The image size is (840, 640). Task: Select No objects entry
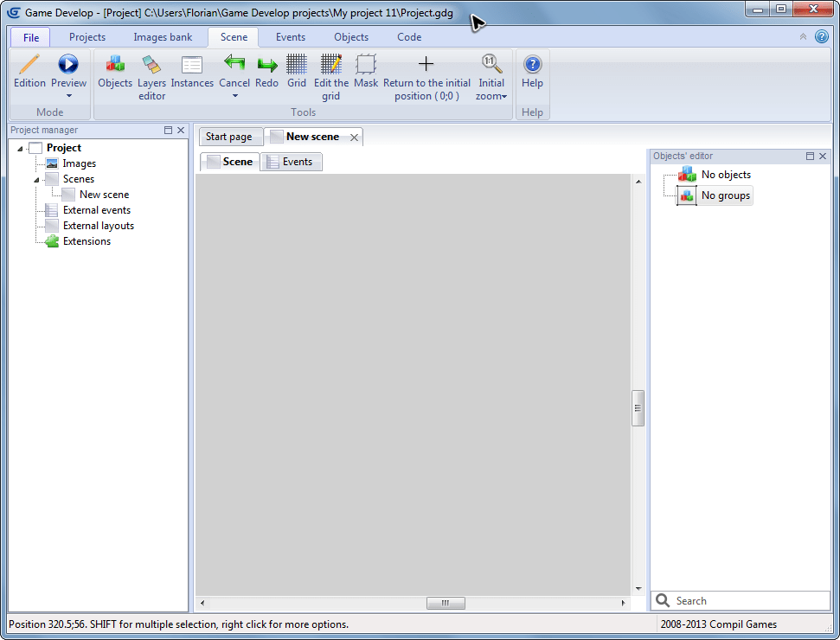click(x=725, y=175)
